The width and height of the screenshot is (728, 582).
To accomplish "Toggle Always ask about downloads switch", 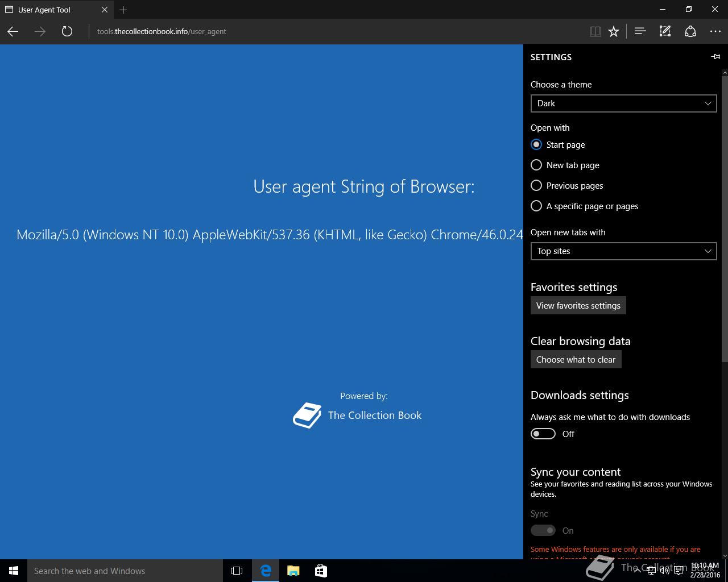I will (543, 434).
